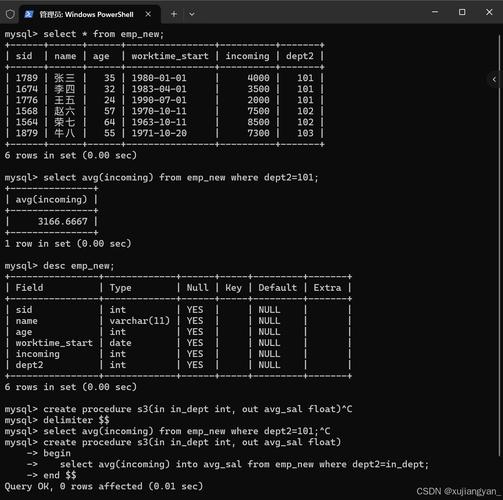503x500 pixels.
Task: Click the date type cell
Action: 120,343
